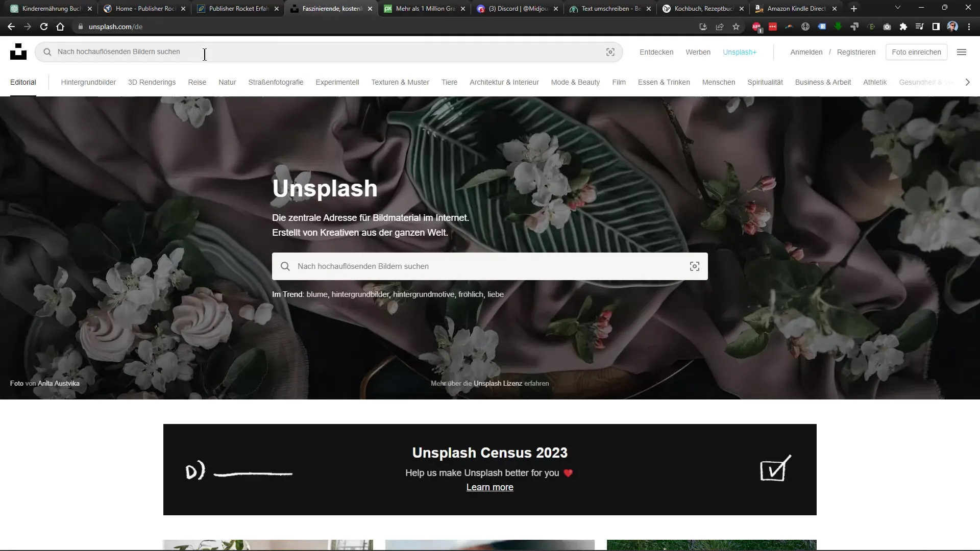This screenshot has width=980, height=551.
Task: Click Learn more in the Census banner
Action: [x=490, y=487]
